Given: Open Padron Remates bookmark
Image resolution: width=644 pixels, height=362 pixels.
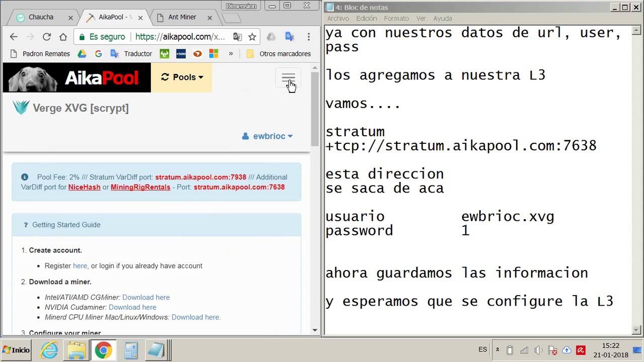Looking at the screenshot, I should pyautogui.click(x=40, y=54).
